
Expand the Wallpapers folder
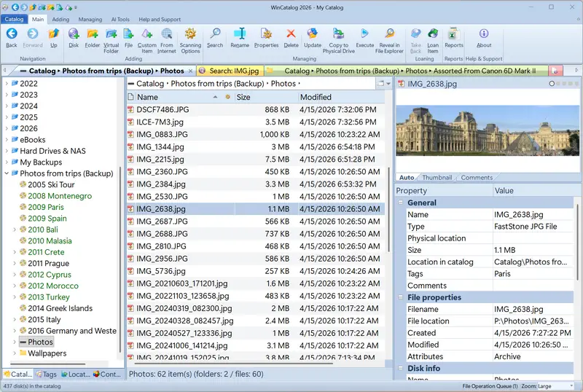15,353
